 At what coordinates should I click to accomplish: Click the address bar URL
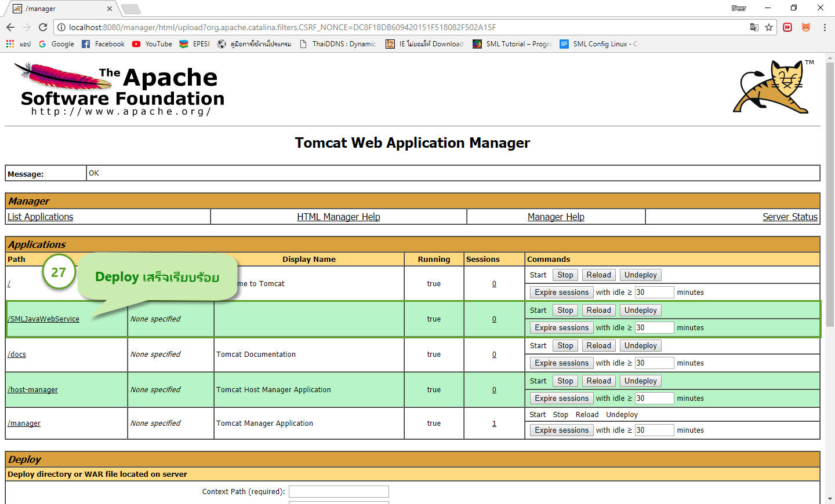tap(282, 27)
